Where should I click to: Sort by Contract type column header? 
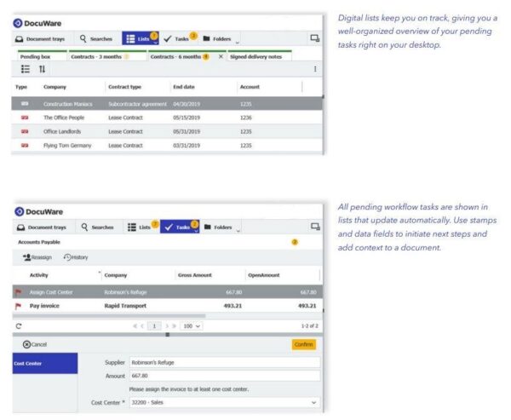click(x=125, y=87)
